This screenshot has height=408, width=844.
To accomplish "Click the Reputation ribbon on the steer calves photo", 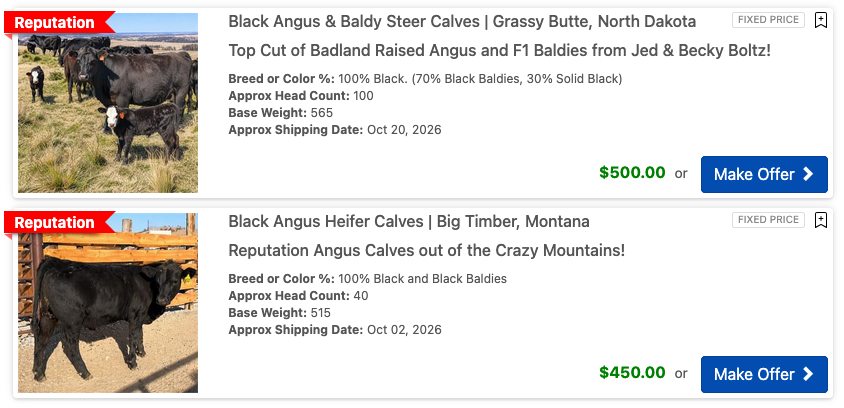I will tap(56, 23).
